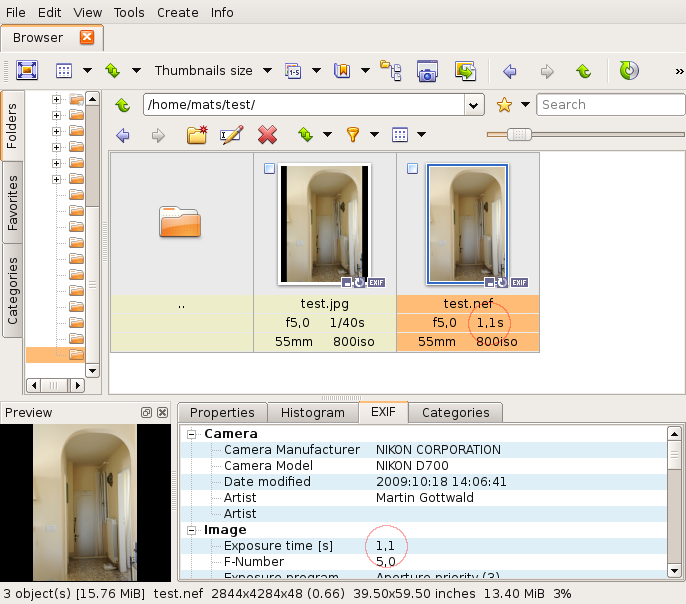Go back using main toolbar blue arrow
Screen dimensions: 686x604
coord(510,70)
